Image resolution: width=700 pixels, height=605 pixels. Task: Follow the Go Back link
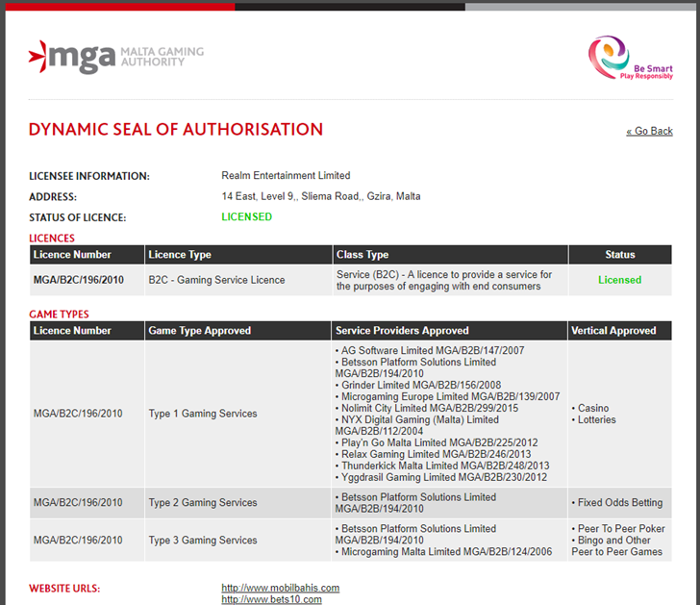pyautogui.click(x=649, y=131)
